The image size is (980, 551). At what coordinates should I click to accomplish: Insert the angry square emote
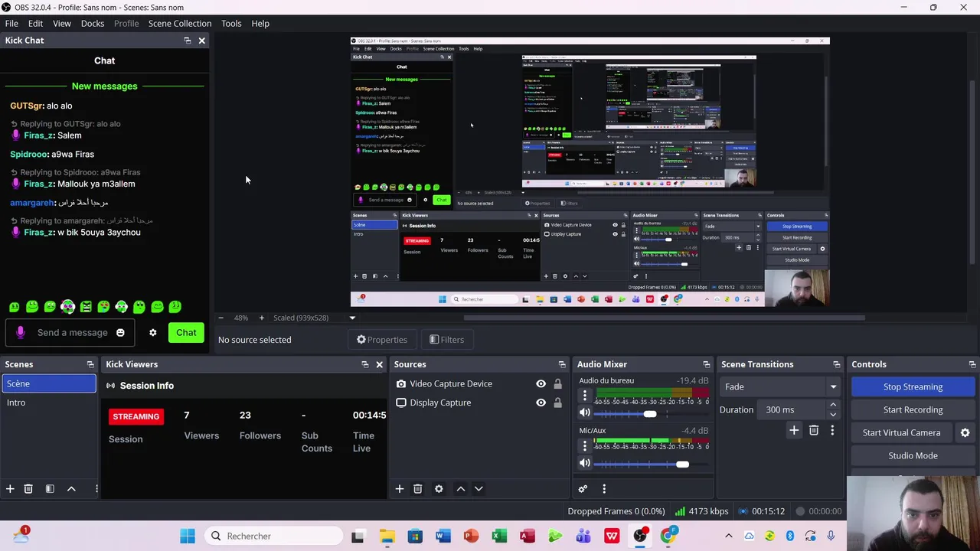86,307
